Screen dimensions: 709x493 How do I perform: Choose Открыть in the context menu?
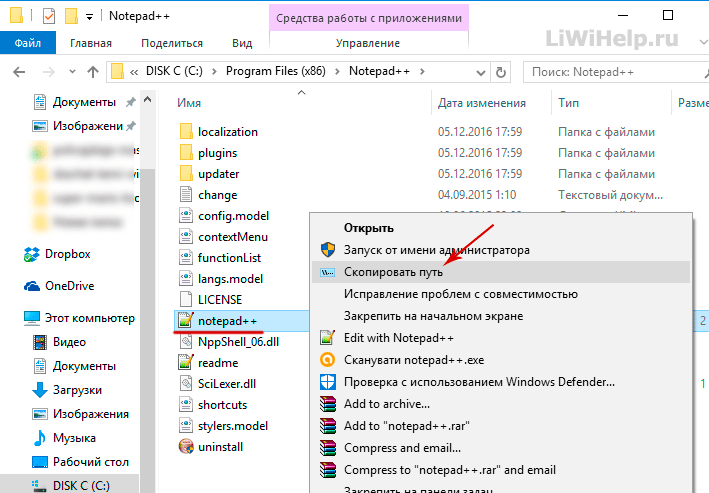click(501, 228)
